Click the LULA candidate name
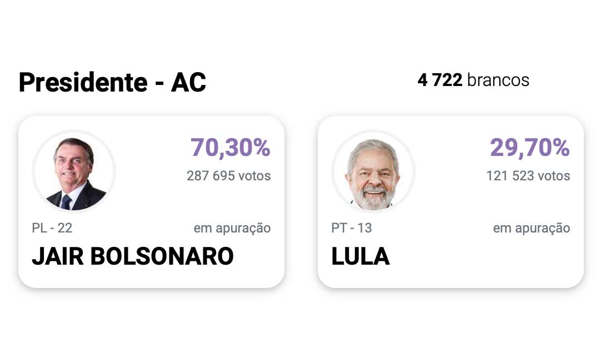Image resolution: width=600 pixels, height=364 pixels. click(x=360, y=257)
